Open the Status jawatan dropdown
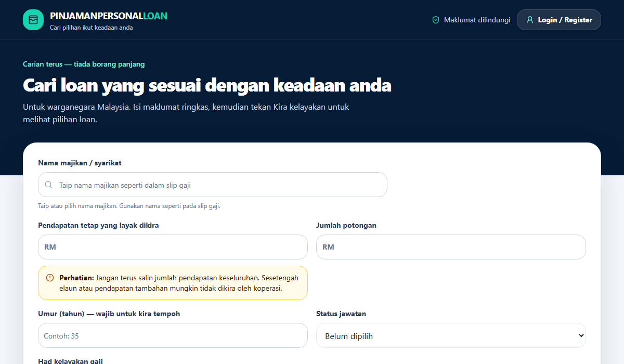 pyautogui.click(x=451, y=335)
